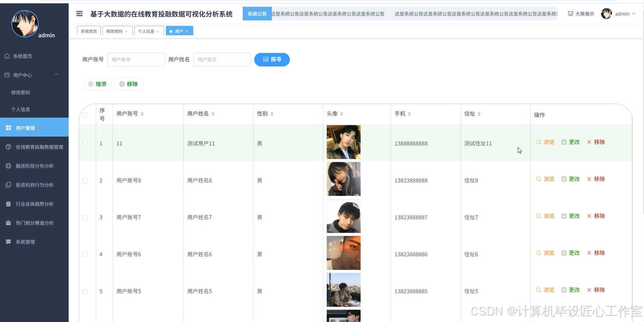Focus the 用户账号 search field
This screenshot has width=644, height=322.
136,59
